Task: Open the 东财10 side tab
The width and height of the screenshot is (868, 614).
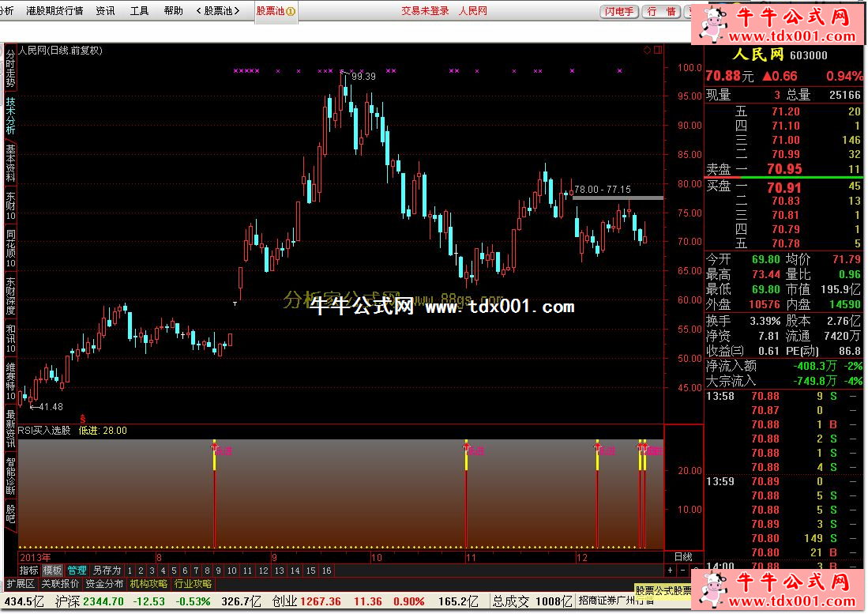Action: [10, 206]
